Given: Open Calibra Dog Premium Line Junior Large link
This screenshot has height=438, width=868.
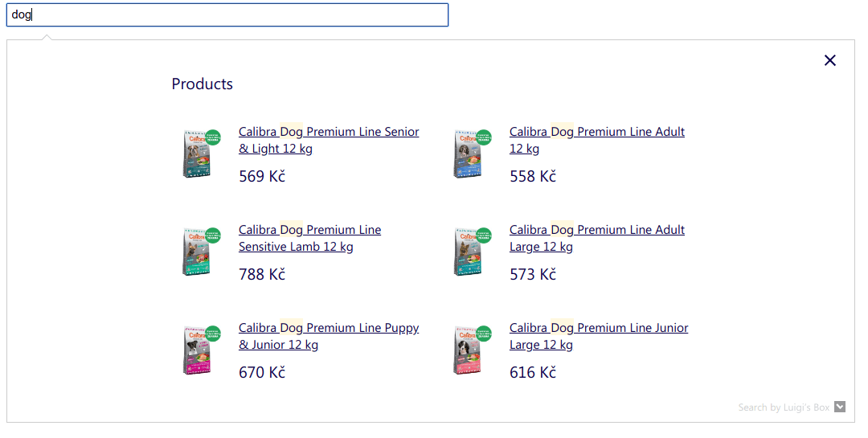Looking at the screenshot, I should [x=598, y=328].
